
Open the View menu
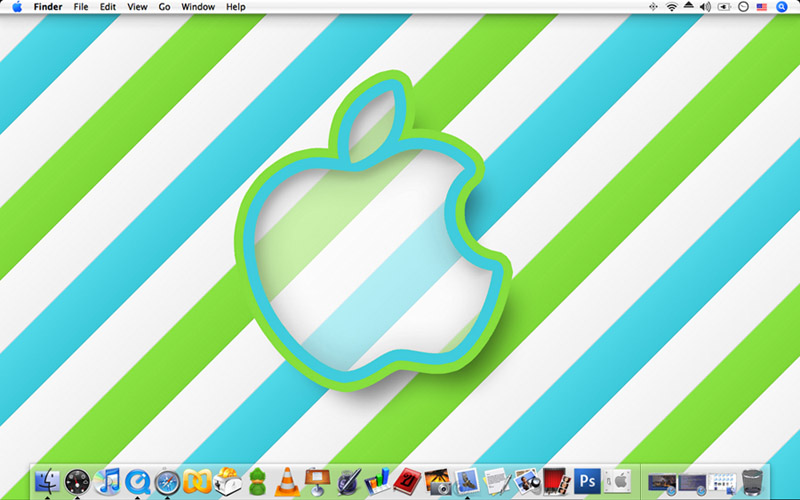click(137, 7)
